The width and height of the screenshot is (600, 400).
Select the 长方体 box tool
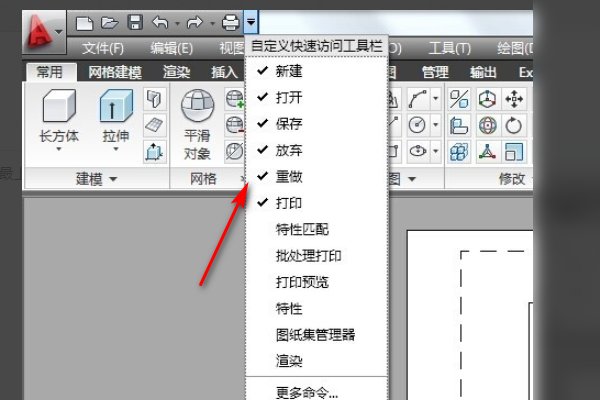59,115
